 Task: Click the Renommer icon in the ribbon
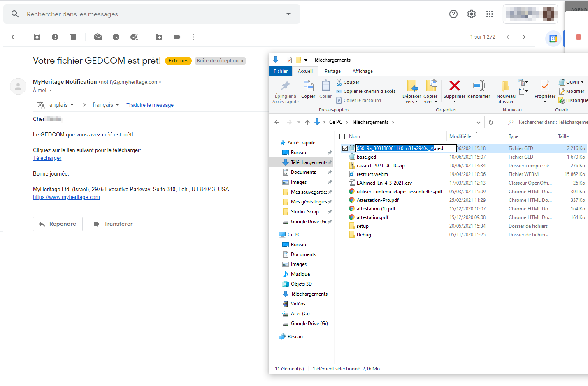pyautogui.click(x=479, y=86)
